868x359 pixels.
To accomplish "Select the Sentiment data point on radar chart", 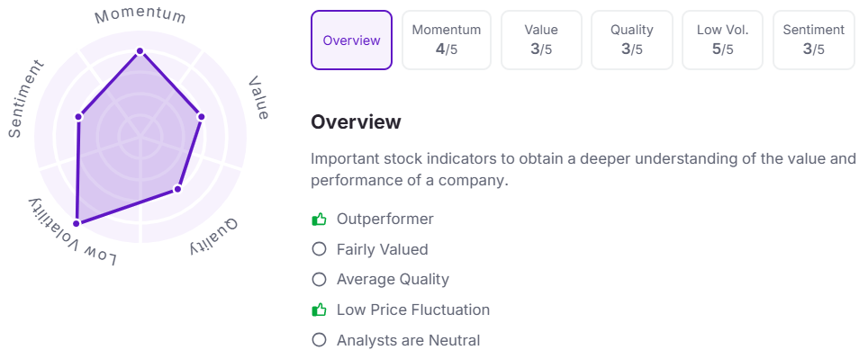I will 78,117.
